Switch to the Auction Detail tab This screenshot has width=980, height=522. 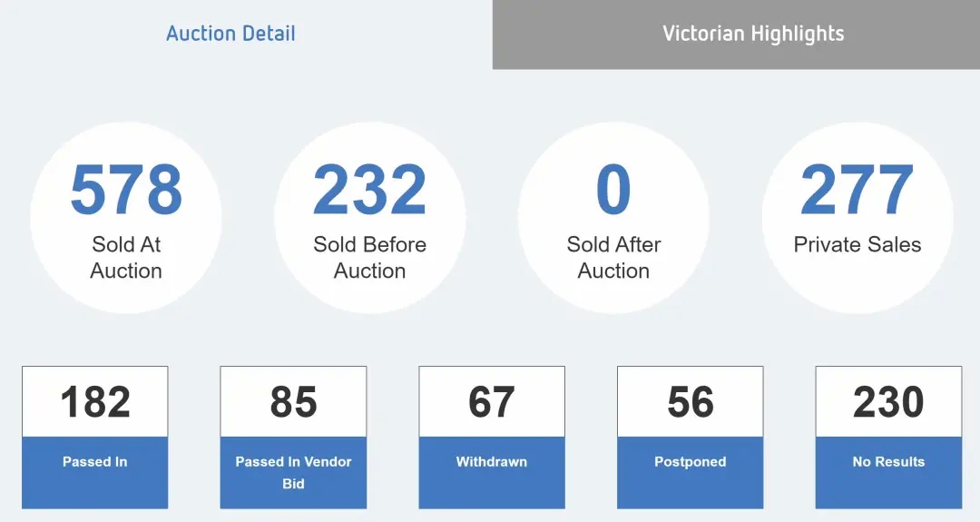[x=230, y=33]
